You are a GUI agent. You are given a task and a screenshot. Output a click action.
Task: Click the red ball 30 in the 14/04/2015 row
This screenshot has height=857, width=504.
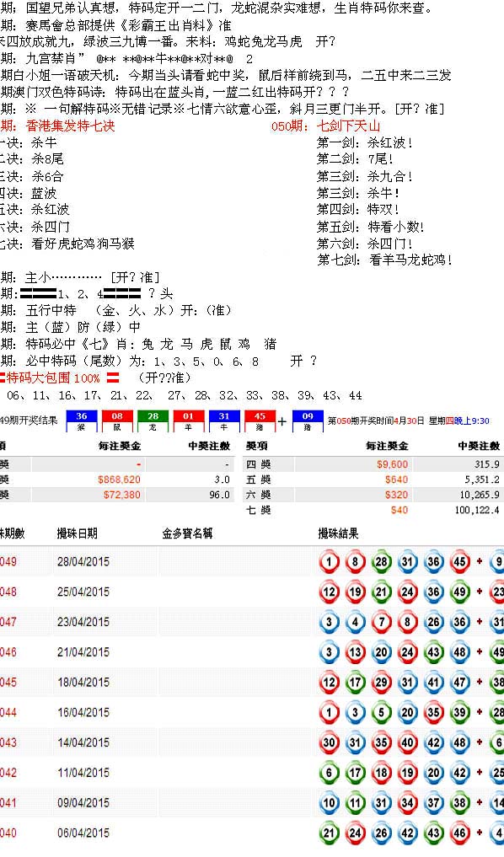coord(329,742)
